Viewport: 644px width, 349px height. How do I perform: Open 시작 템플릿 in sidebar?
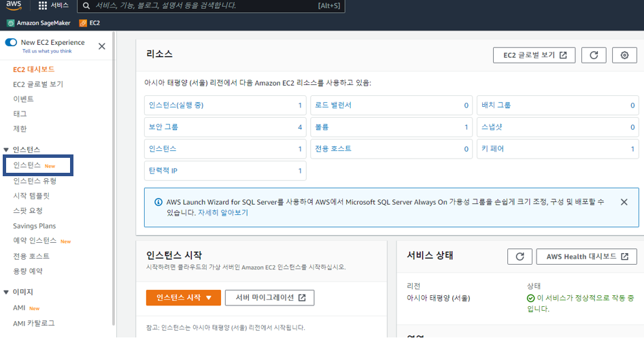[31, 196]
